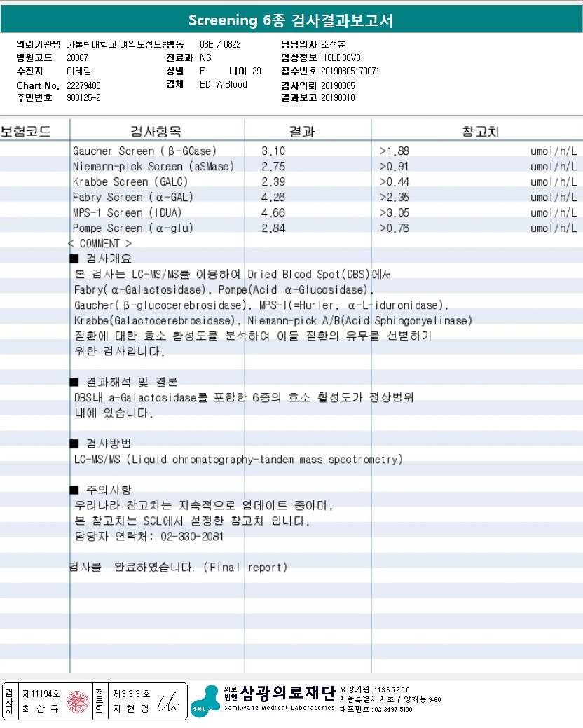
Task: Click the ward code '08E / 0822'
Action: click(220, 45)
